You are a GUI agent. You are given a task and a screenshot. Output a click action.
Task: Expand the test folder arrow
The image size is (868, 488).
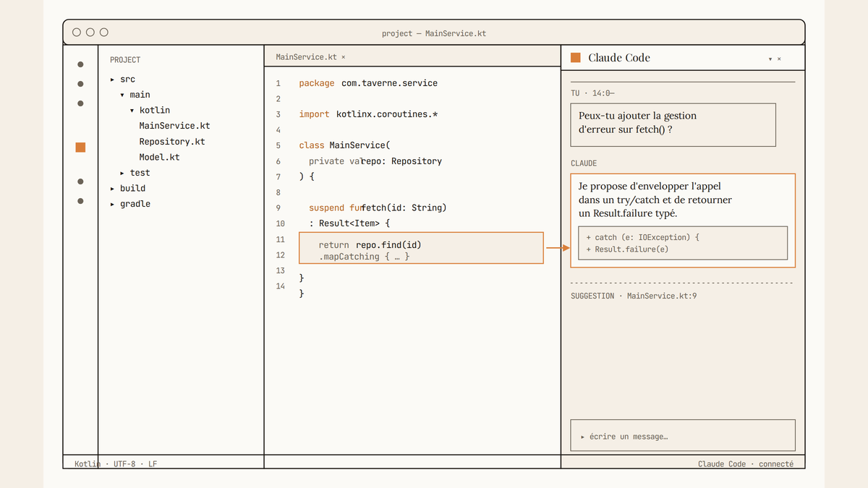[x=122, y=173]
